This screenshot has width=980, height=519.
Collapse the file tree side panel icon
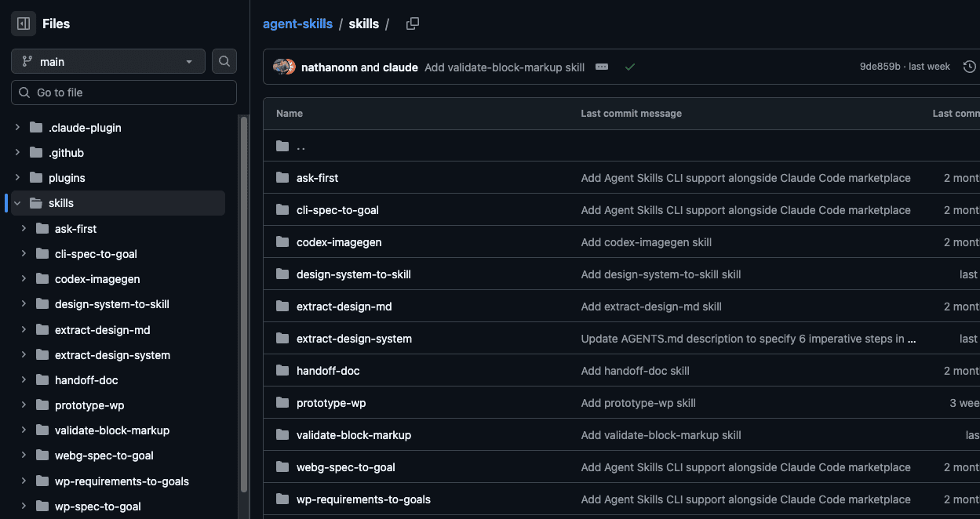click(24, 24)
